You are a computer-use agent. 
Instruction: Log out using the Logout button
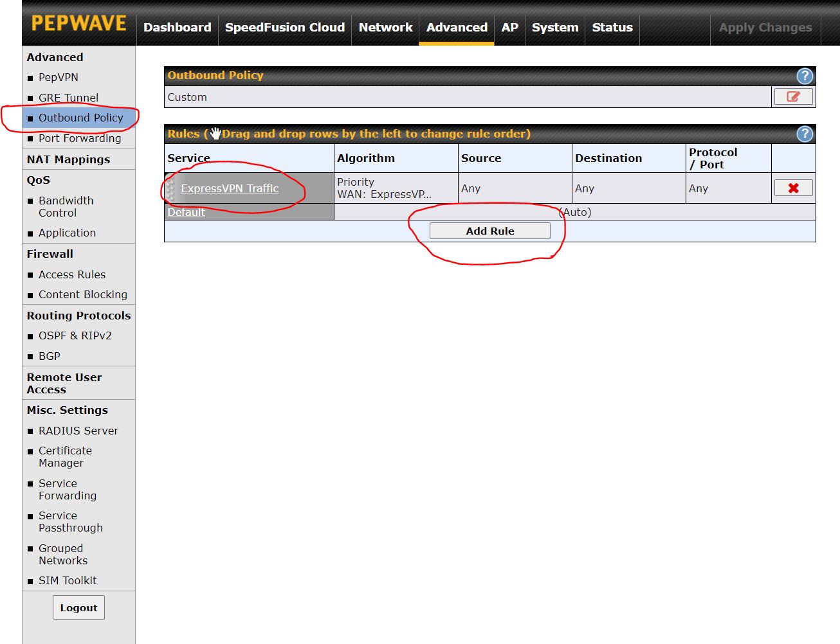(x=78, y=608)
